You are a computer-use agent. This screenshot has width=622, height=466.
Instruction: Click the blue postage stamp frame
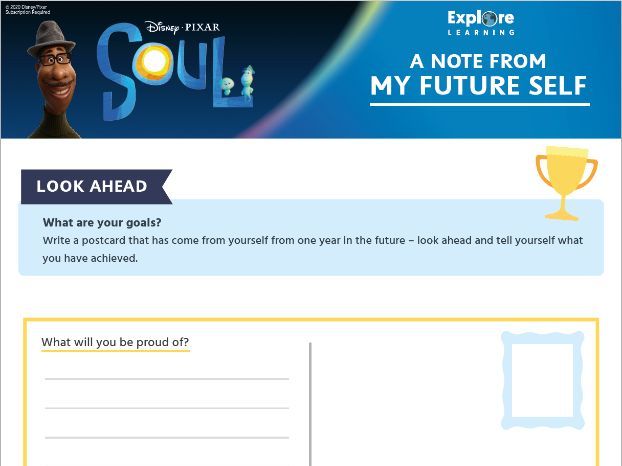[542, 380]
